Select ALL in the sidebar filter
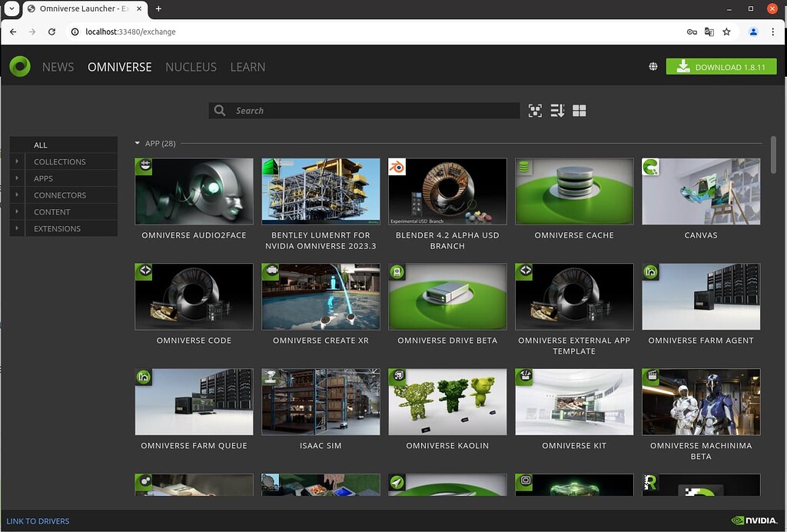787x532 pixels. click(x=40, y=145)
